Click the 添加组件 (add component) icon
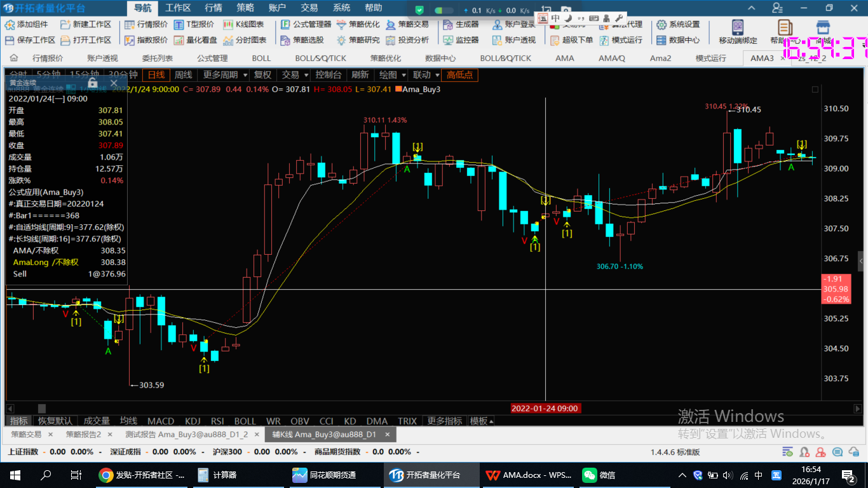Viewport: 868px width, 488px height. (10, 24)
